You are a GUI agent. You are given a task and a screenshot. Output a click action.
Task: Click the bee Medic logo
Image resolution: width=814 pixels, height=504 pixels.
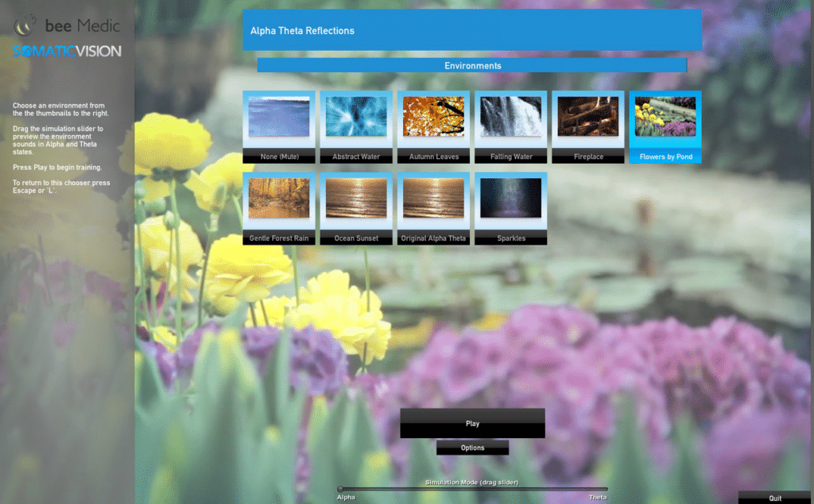67,26
